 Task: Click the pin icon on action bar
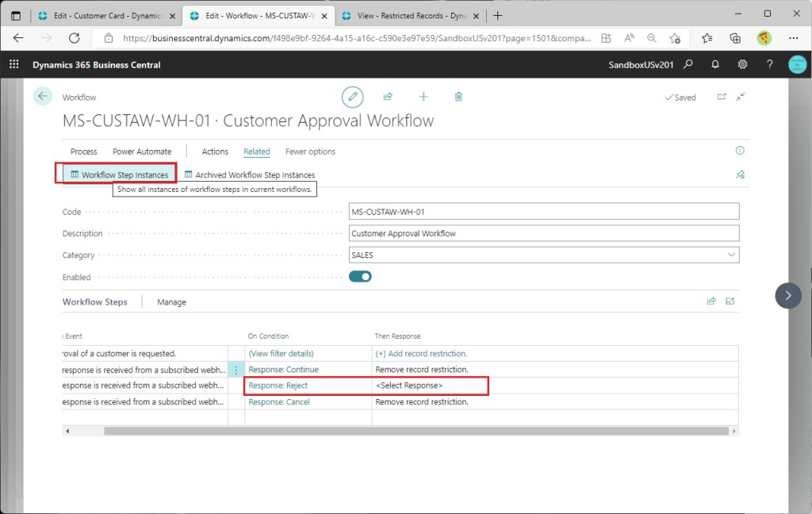click(740, 175)
